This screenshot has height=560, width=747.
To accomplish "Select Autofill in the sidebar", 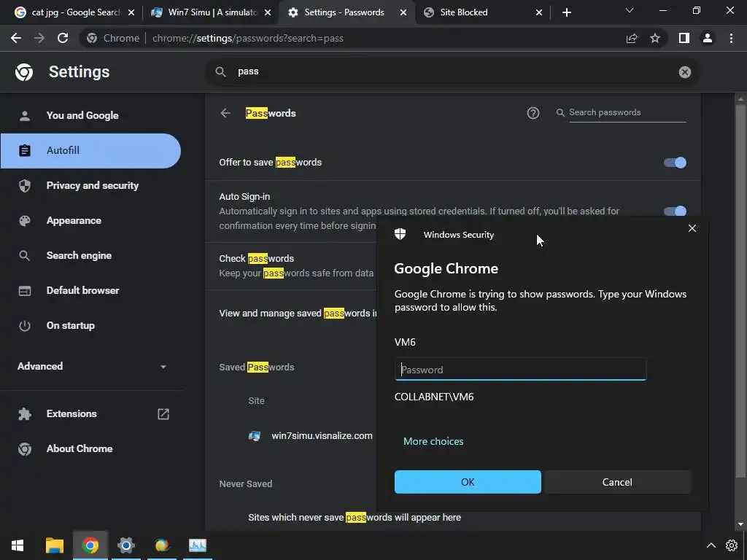I will pyautogui.click(x=90, y=150).
